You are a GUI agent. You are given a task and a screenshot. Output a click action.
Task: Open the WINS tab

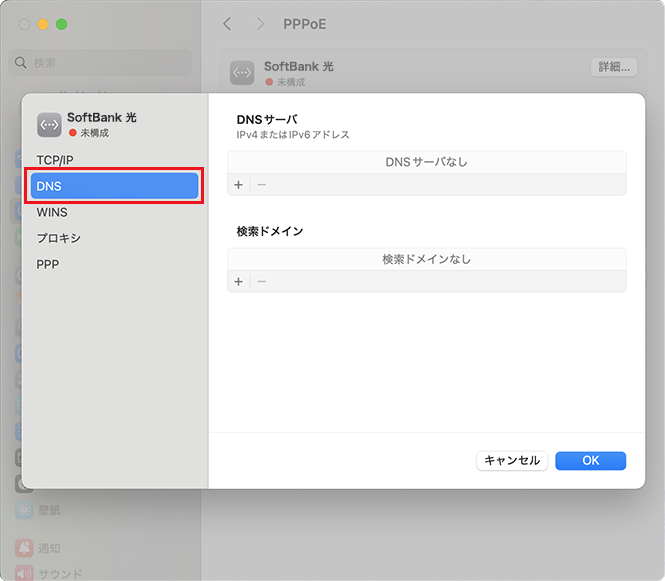pyautogui.click(x=52, y=212)
